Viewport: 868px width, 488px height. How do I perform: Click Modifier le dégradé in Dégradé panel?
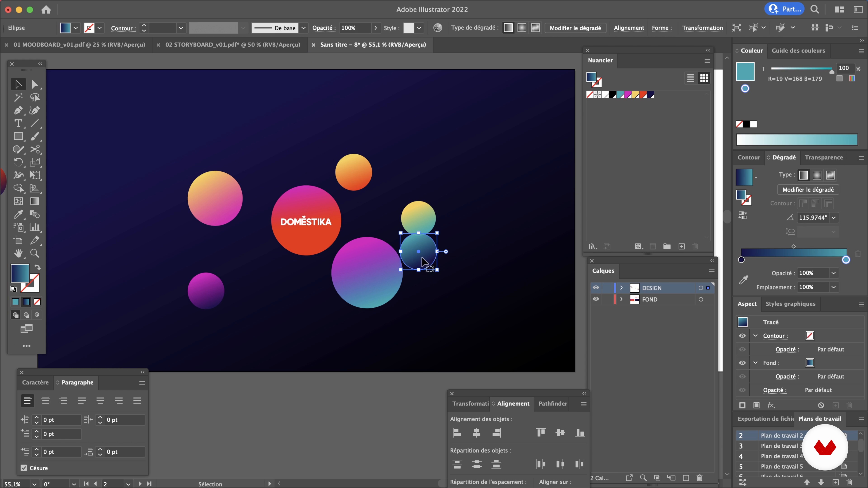808,190
